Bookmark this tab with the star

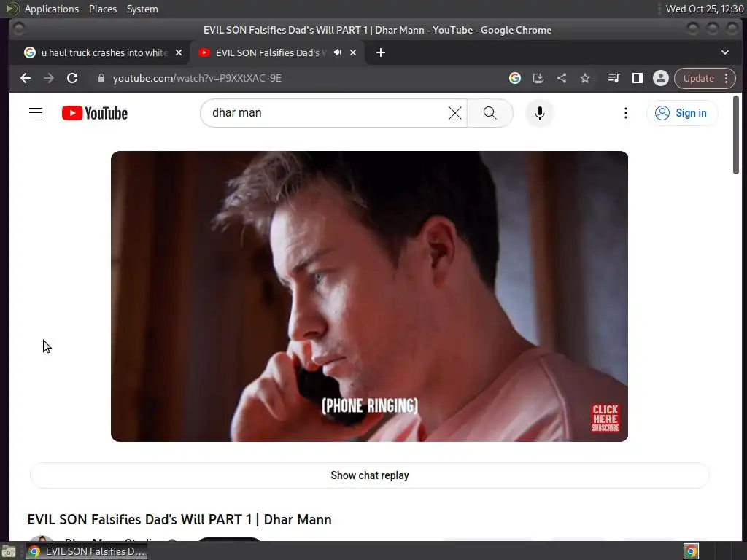585,78
